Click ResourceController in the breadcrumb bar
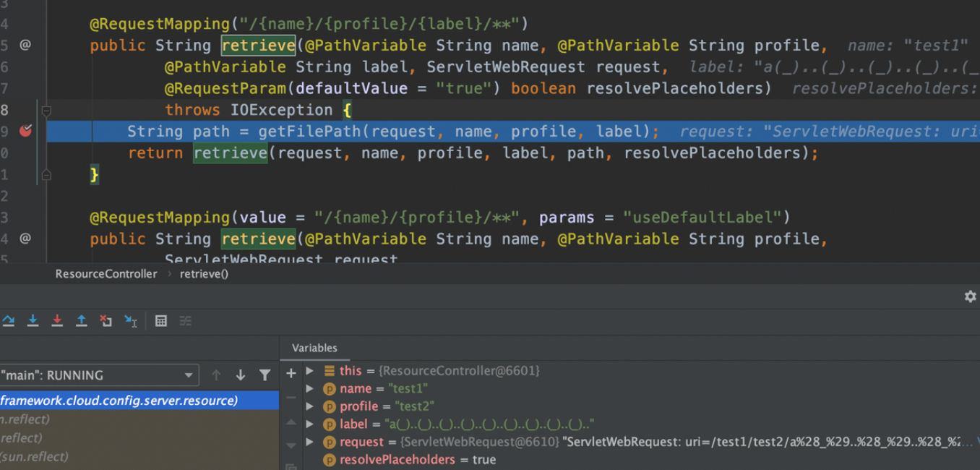 point(106,274)
